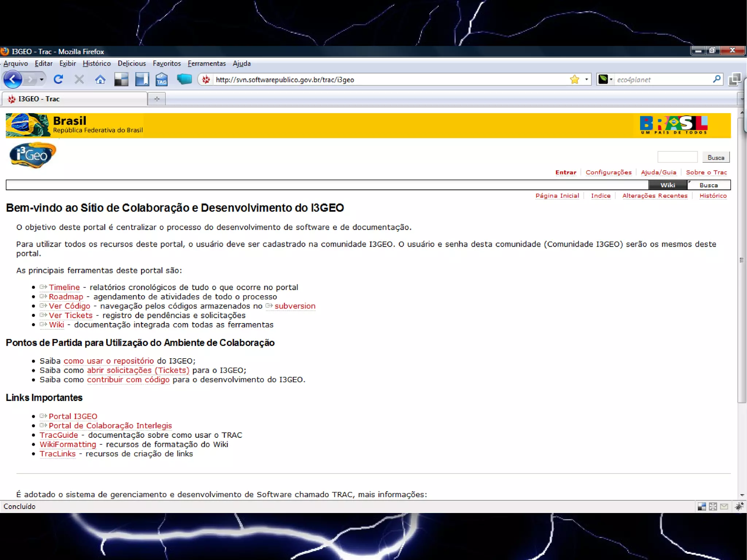This screenshot has width=747, height=560.
Task: Click the magnifier search icon in search box
Action: coord(716,79)
